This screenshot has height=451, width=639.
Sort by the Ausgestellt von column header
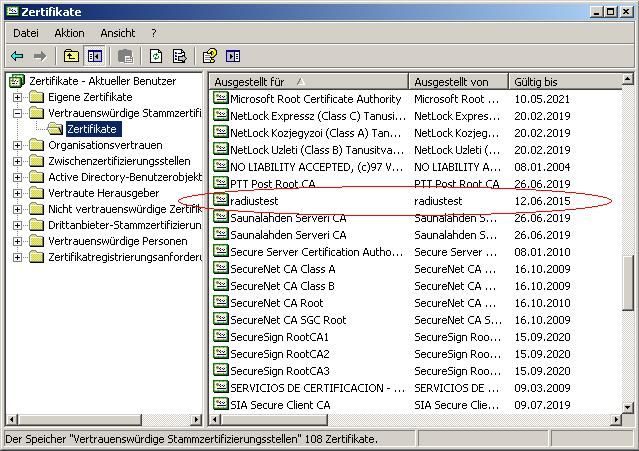click(x=458, y=81)
